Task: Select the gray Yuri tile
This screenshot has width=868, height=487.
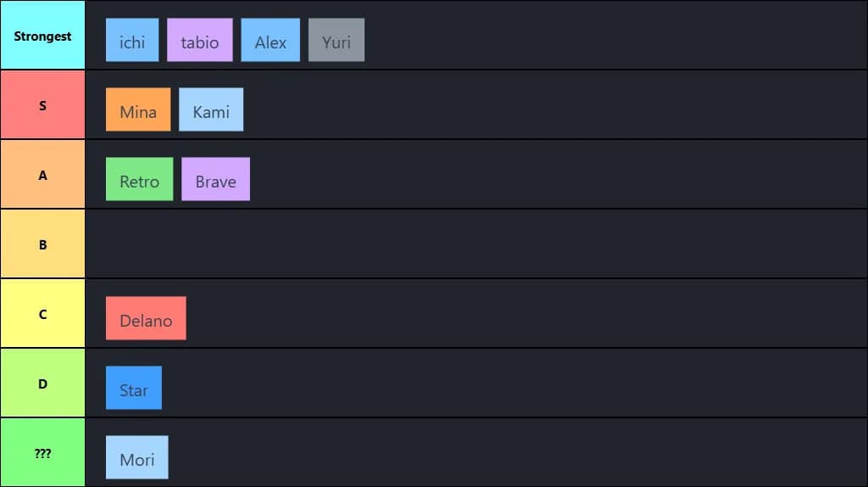Action: pos(337,40)
